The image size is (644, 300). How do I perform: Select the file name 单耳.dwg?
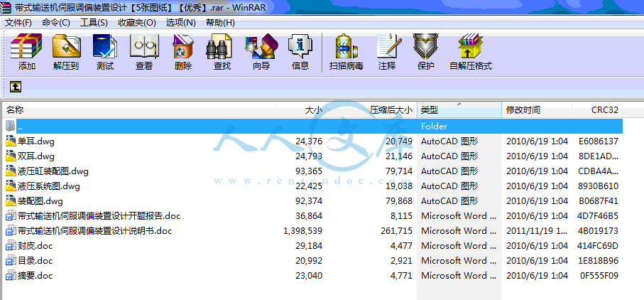[x=36, y=141]
